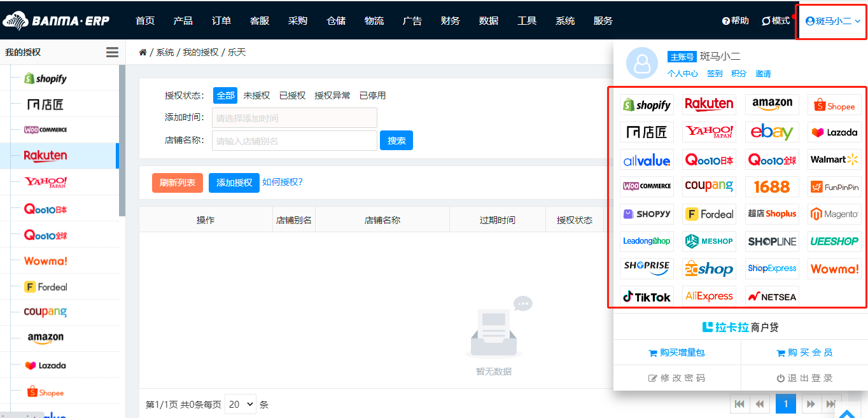The height and width of the screenshot is (418, 868).
Task: Open the 财务 top menu
Action: (x=451, y=20)
